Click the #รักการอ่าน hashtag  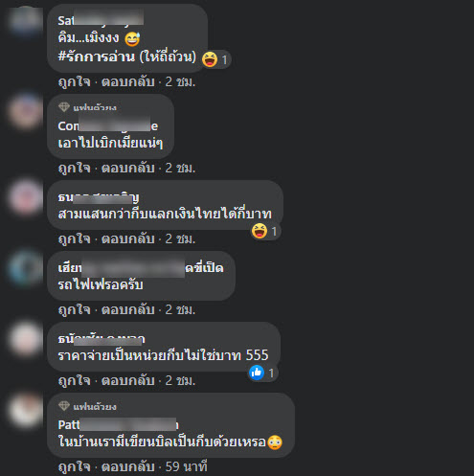pos(97,57)
